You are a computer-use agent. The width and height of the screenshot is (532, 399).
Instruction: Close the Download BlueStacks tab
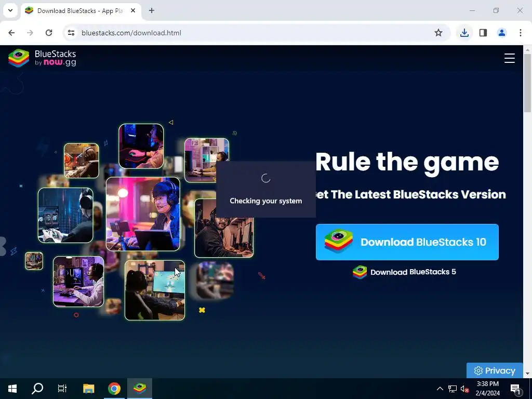(133, 11)
